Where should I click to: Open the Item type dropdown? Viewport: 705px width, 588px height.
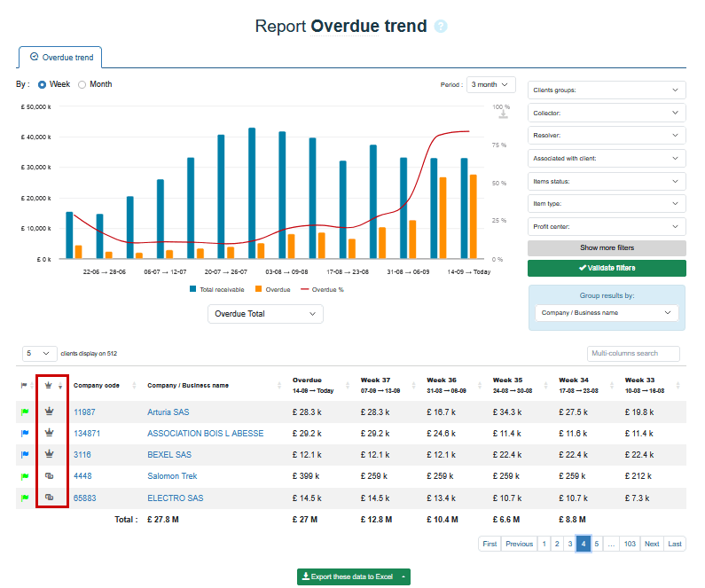(607, 204)
